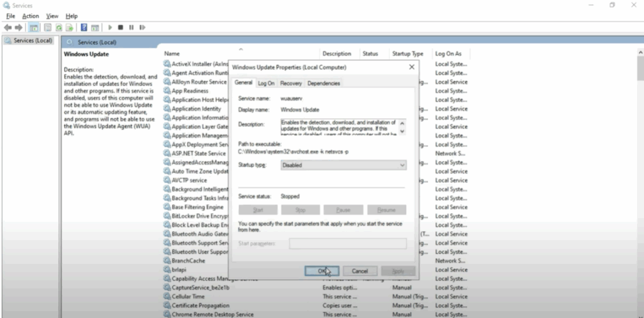Click the Startup Type column header

pos(408,53)
